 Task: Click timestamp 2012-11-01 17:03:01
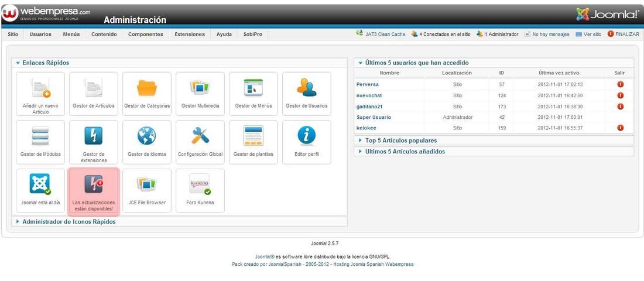pos(560,117)
